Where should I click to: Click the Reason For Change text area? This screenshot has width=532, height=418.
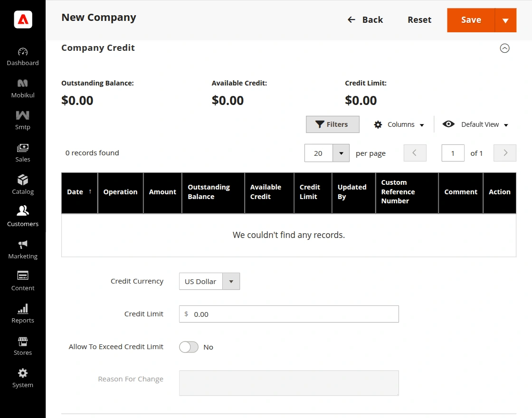coord(289,383)
